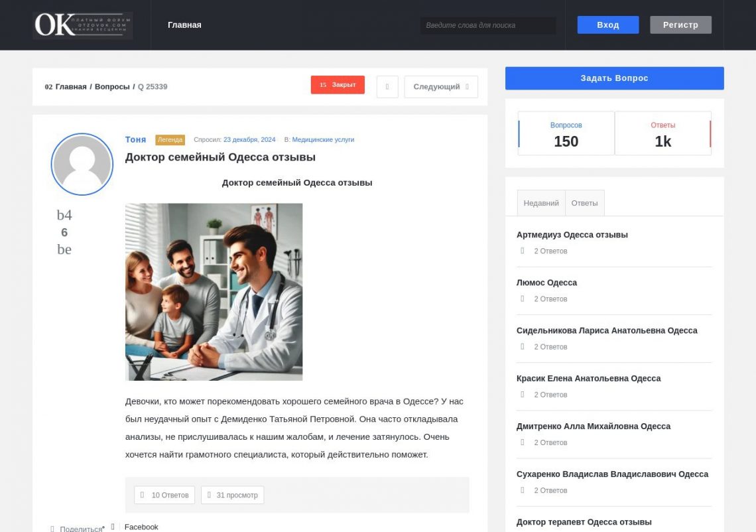
Task: Click 2 Ответов under Красик Елена Анатольевна
Action: [x=550, y=395]
